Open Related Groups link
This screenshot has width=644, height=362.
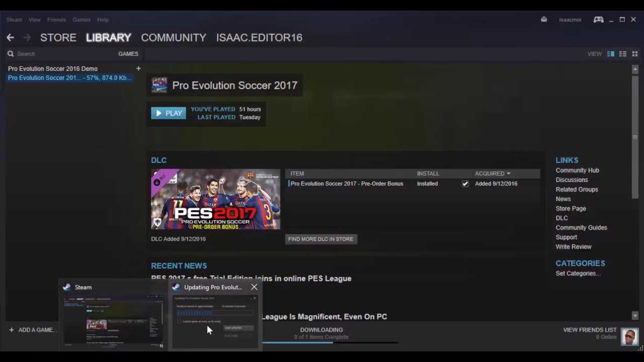577,190
